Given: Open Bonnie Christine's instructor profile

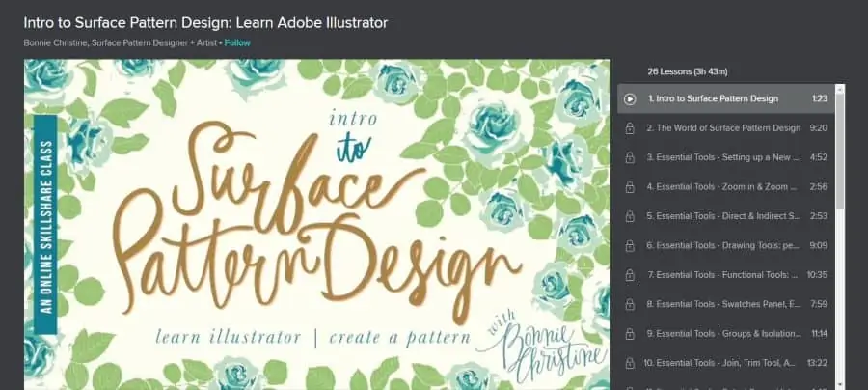Looking at the screenshot, I should click(121, 42).
